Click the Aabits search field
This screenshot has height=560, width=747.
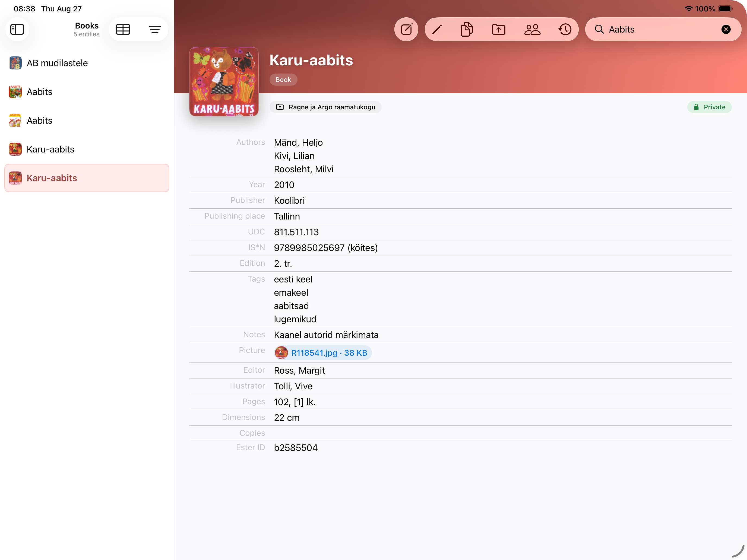click(663, 29)
